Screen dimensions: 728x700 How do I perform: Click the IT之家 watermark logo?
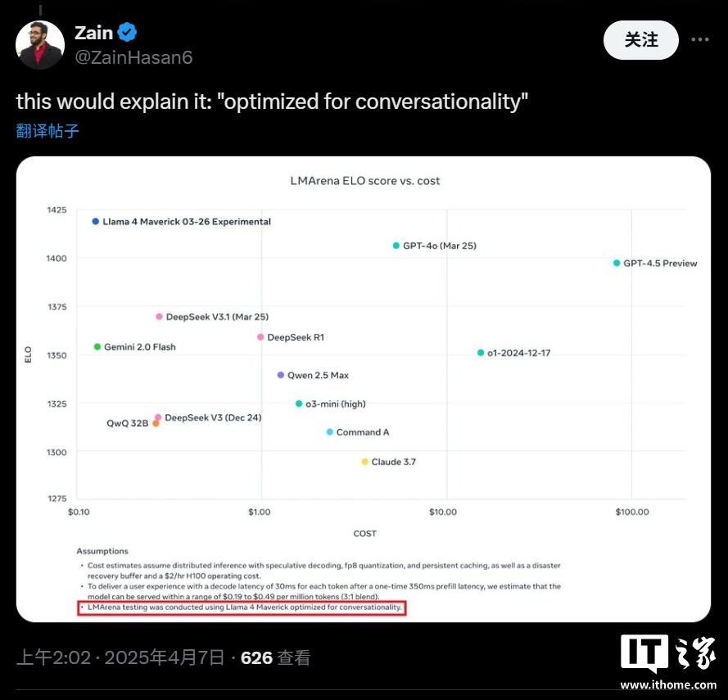(667, 662)
